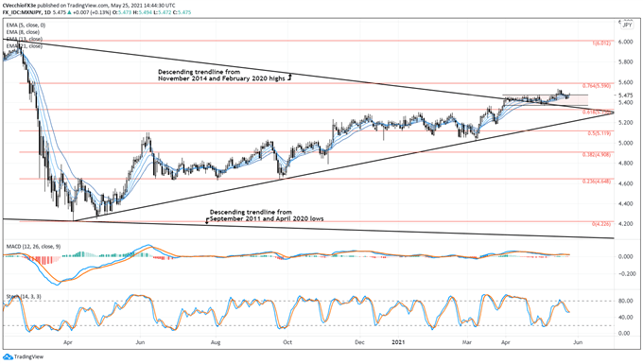The width and height of the screenshot is (643, 364).
Task: Click the Oct label on time axis
Action: coord(287,342)
